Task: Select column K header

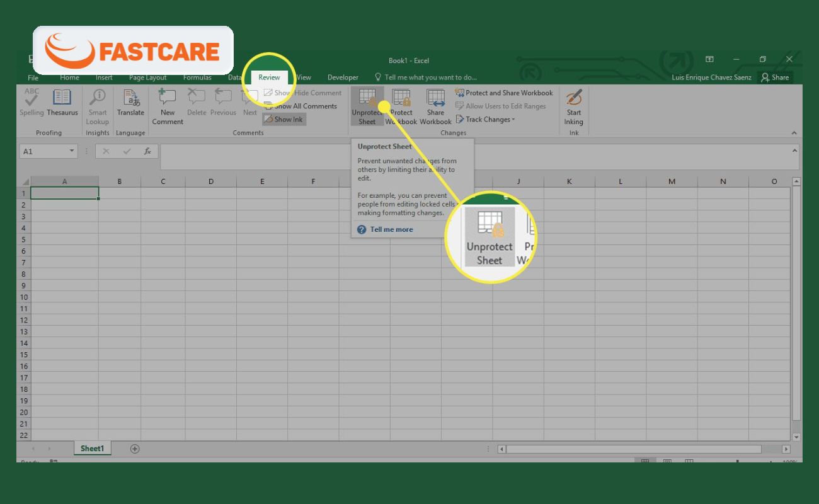Action: pyautogui.click(x=569, y=181)
